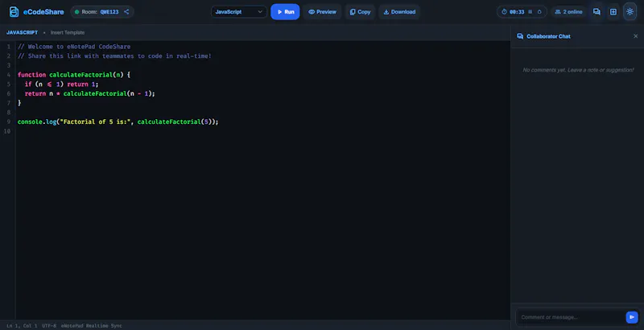Toggle the collaborator chat panel icon
The image size is (644, 330).
tap(597, 12)
